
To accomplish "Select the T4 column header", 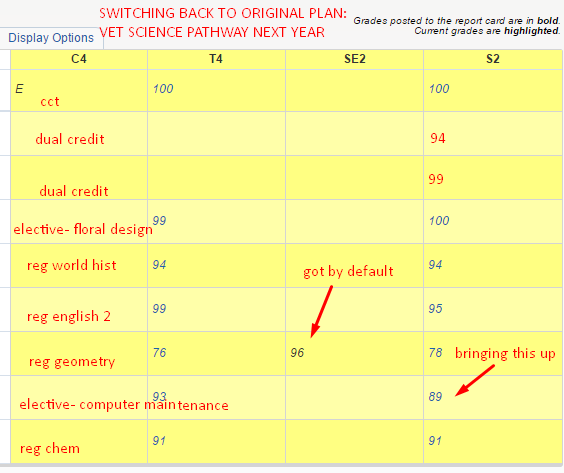I will (x=216, y=59).
